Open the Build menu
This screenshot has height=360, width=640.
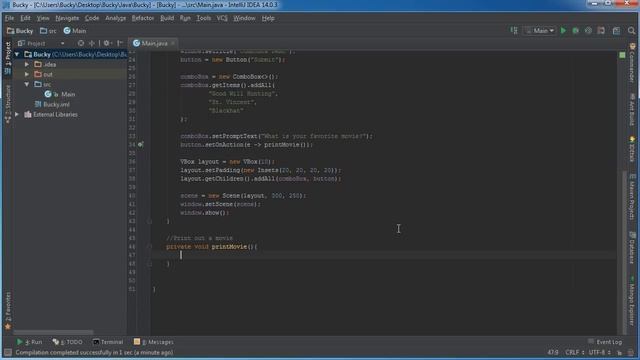coord(167,18)
